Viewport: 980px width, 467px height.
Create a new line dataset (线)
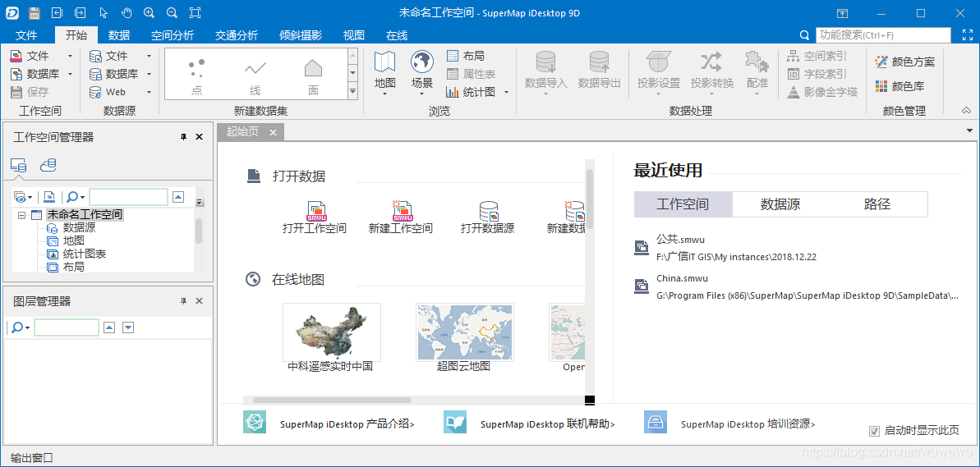click(x=255, y=76)
